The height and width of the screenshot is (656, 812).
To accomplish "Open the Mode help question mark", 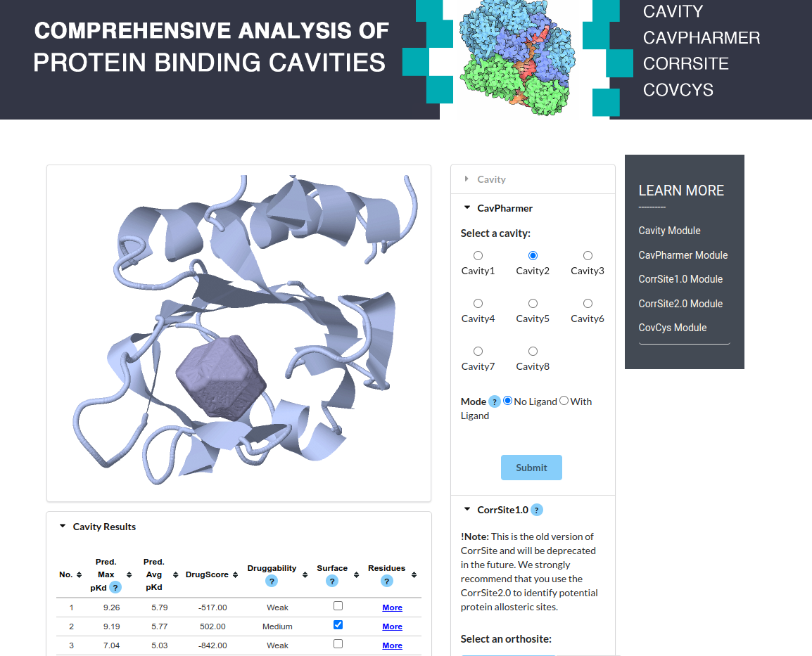I will point(495,401).
